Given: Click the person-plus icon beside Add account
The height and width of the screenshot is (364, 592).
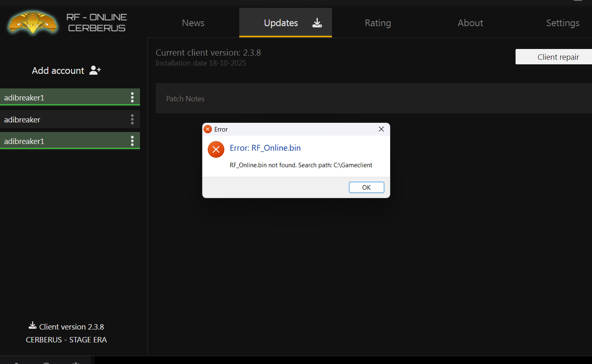Looking at the screenshot, I should click(x=95, y=70).
